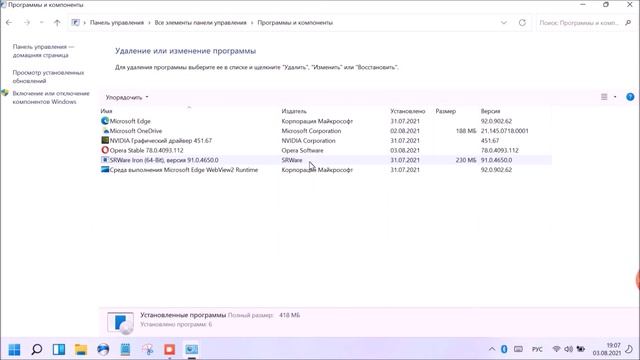Viewport: 640px width, 360px height.
Task: Open the Windows Start menu
Action: coord(14,349)
